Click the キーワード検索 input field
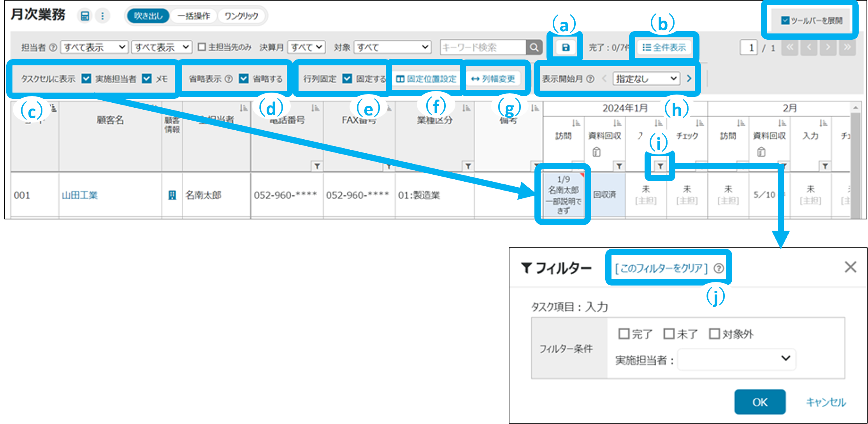The height and width of the screenshot is (424, 868). click(x=483, y=47)
